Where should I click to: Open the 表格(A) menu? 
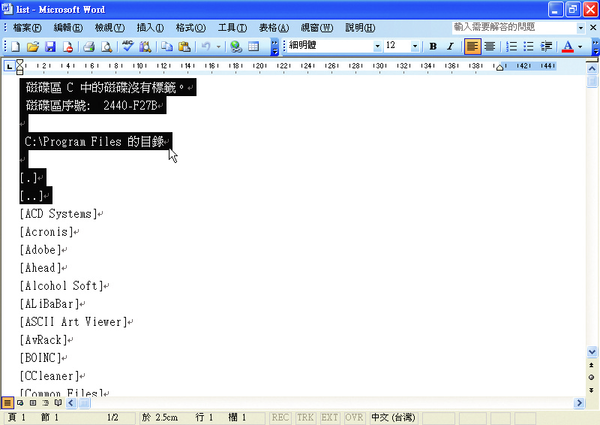(x=274, y=28)
